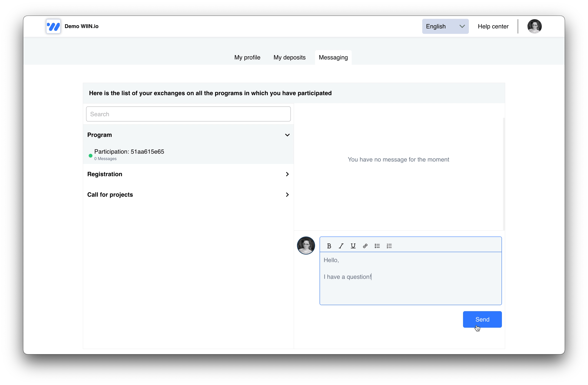
Task: Insert a numbered list
Action: tap(389, 246)
